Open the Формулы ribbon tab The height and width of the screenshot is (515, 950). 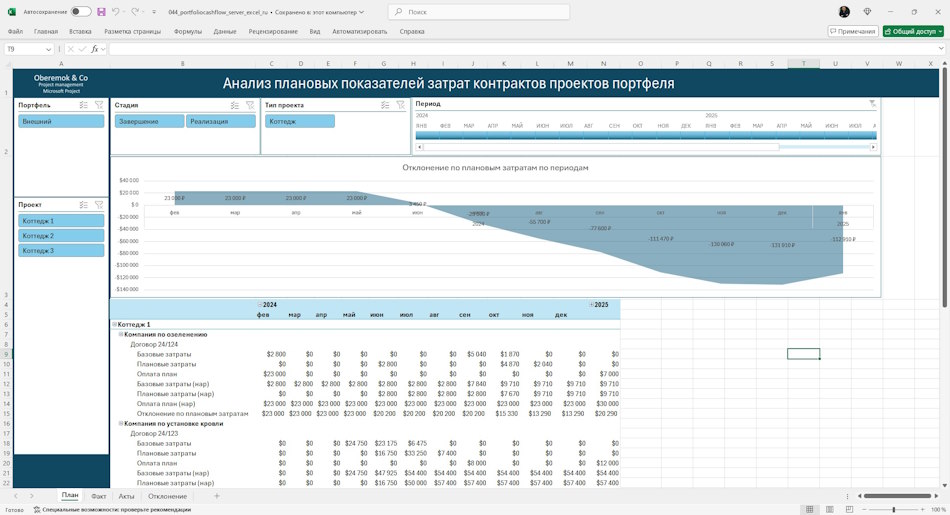pyautogui.click(x=187, y=32)
